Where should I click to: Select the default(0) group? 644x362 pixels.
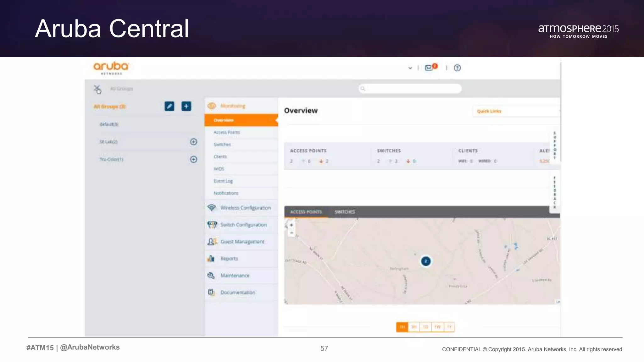coord(109,124)
